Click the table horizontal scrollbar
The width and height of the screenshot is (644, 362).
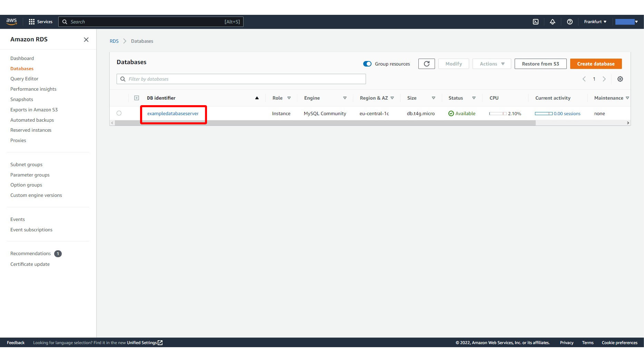point(325,123)
